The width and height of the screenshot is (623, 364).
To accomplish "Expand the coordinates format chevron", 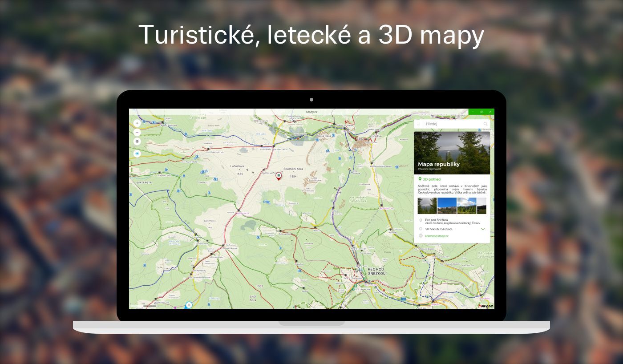I will click(483, 229).
